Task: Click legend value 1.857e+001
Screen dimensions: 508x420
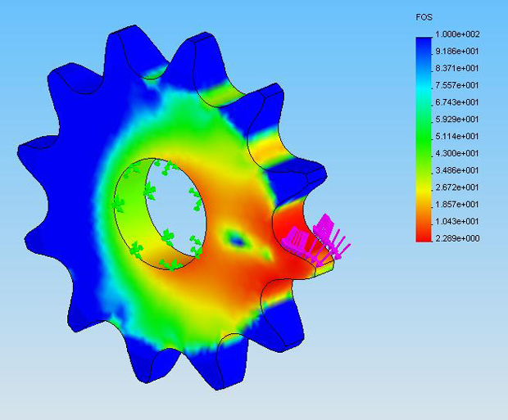Action: (x=457, y=205)
